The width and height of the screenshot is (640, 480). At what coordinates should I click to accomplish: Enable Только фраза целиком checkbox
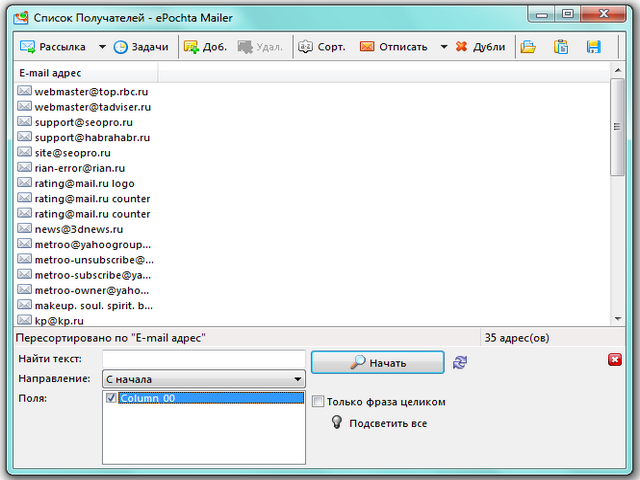click(x=318, y=402)
